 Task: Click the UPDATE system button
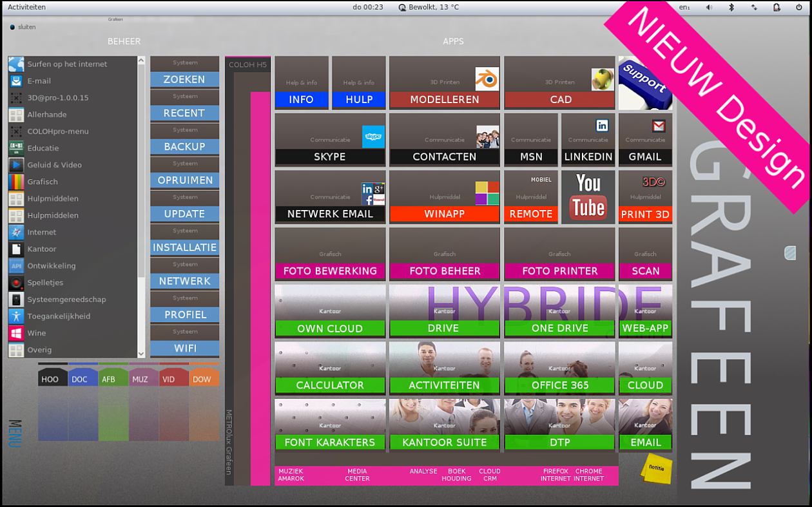coord(184,213)
